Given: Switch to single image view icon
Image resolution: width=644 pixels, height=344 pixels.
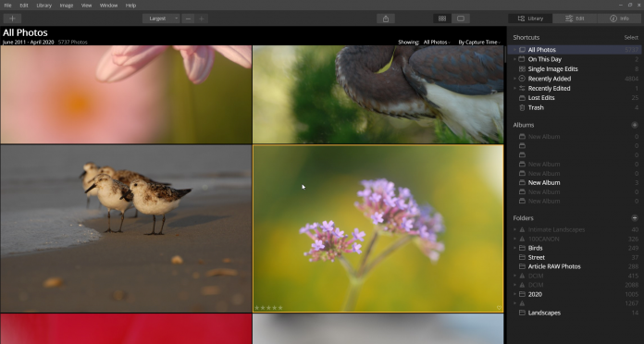Looking at the screenshot, I should point(461,18).
